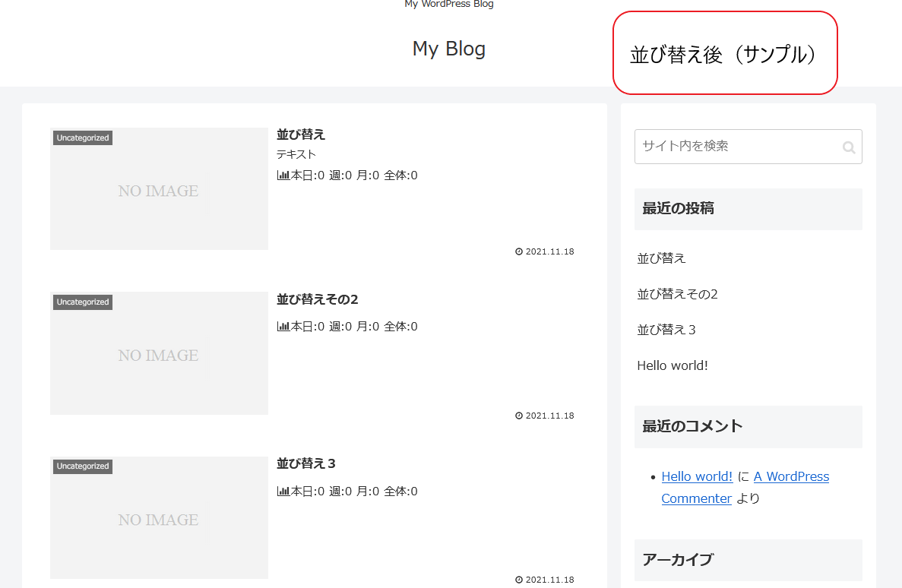The width and height of the screenshot is (902, 588).
Task: Click the Uncategorized label on 並び替え３ thumbnail
Action: pos(83,466)
